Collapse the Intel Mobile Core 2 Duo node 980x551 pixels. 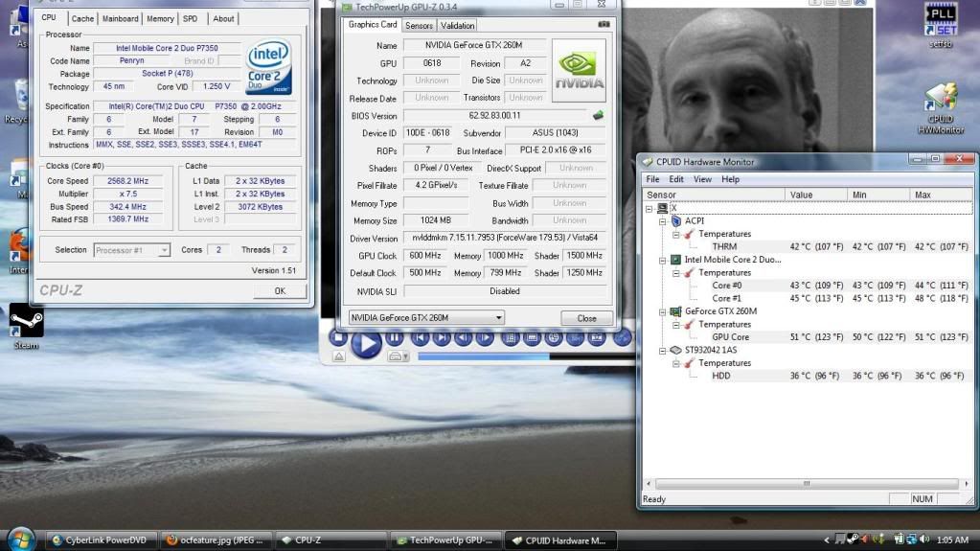pyautogui.click(x=663, y=261)
